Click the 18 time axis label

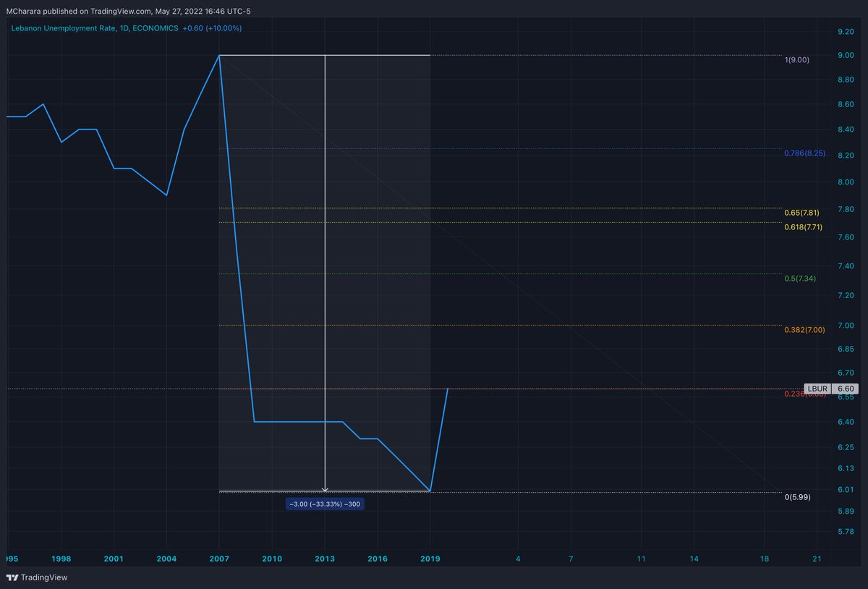(x=765, y=559)
